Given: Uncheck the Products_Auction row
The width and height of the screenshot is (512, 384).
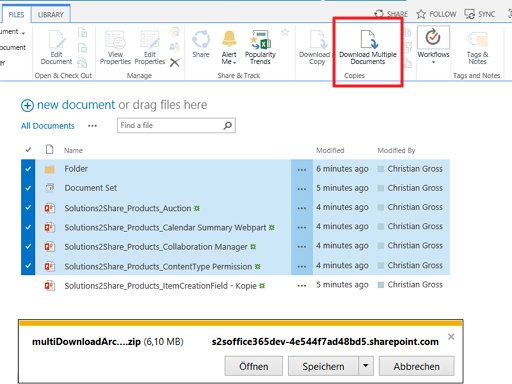Looking at the screenshot, I should (28, 207).
